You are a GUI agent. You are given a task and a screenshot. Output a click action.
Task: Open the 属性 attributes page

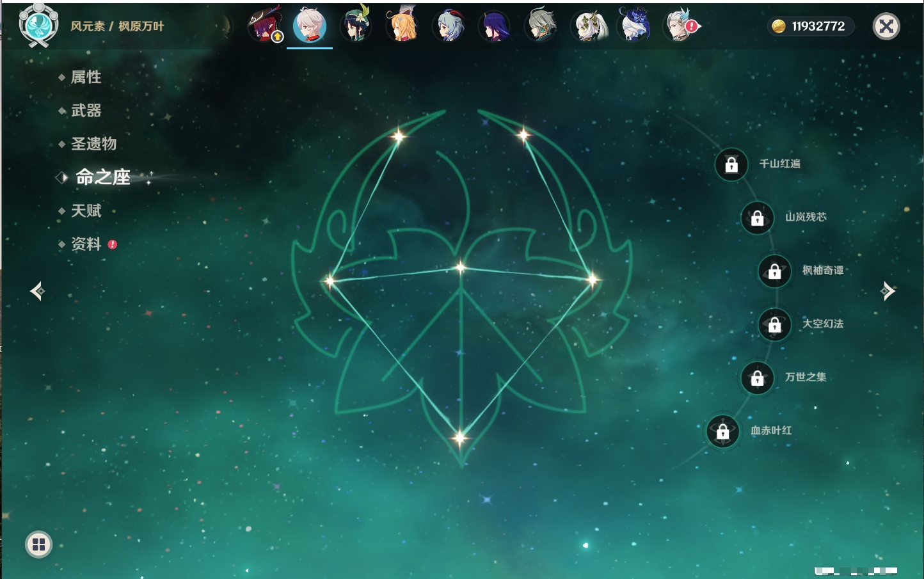(x=86, y=77)
